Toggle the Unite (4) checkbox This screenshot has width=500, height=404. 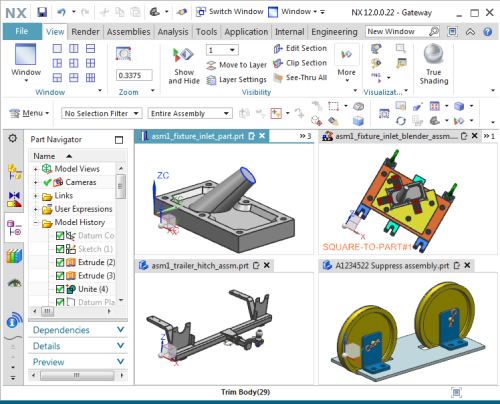point(60,289)
